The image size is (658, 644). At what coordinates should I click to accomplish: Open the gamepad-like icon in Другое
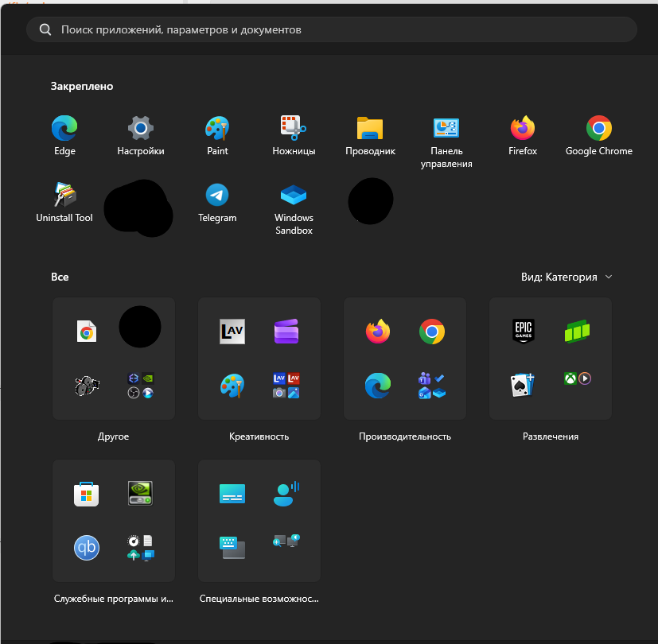click(87, 386)
